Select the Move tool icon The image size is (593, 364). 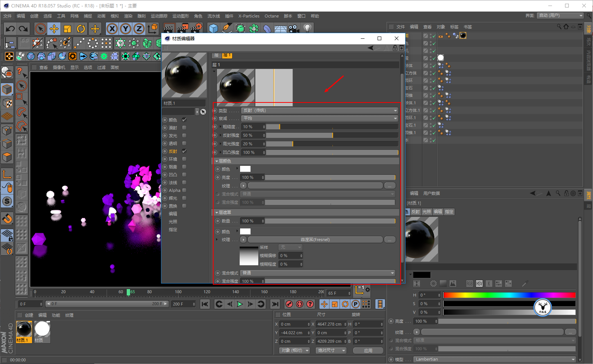(54, 29)
